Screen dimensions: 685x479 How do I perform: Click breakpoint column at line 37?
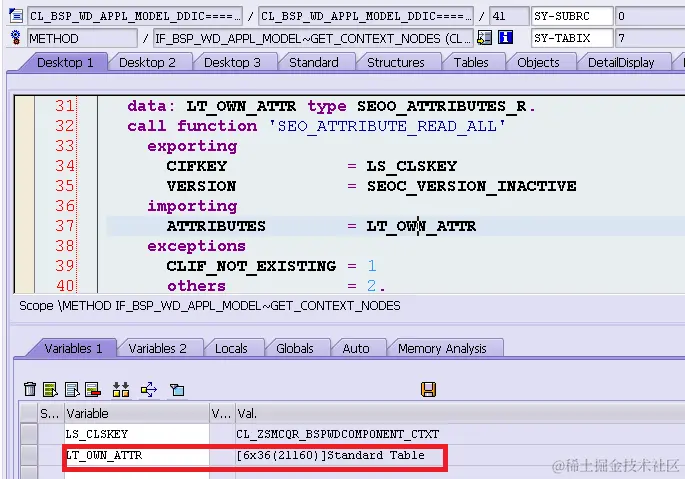(x=24, y=226)
